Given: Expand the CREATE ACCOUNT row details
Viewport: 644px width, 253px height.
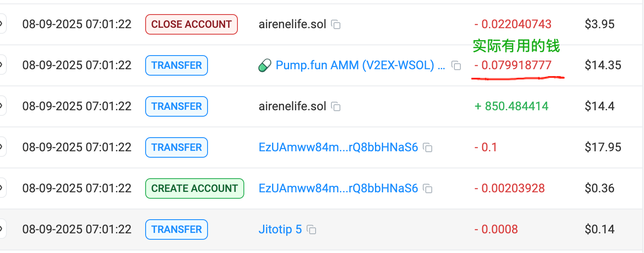Looking at the screenshot, I should pos(2,188).
